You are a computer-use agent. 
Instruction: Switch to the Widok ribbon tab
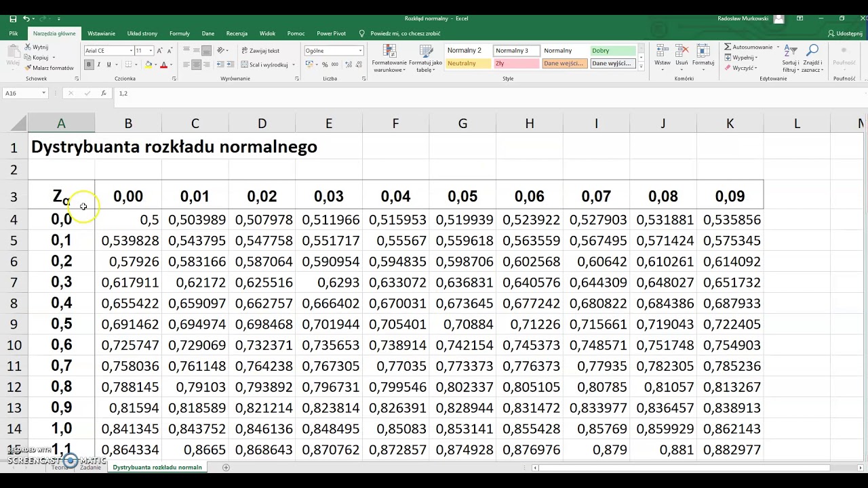[267, 33]
